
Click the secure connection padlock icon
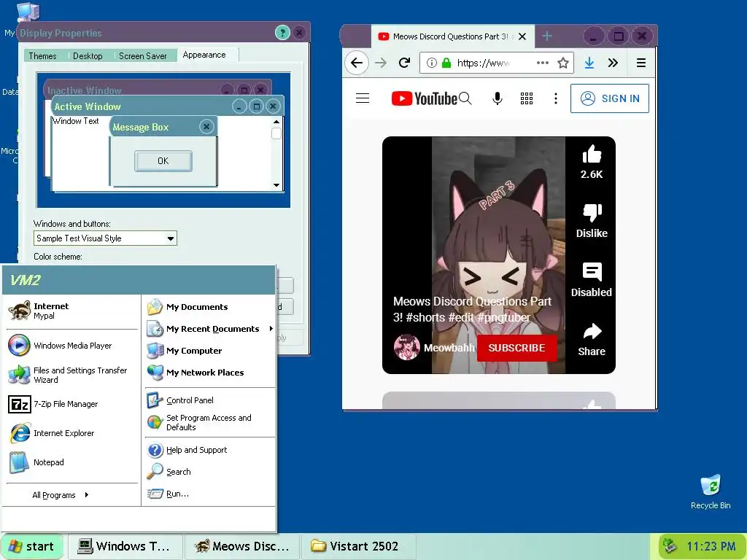(x=446, y=63)
